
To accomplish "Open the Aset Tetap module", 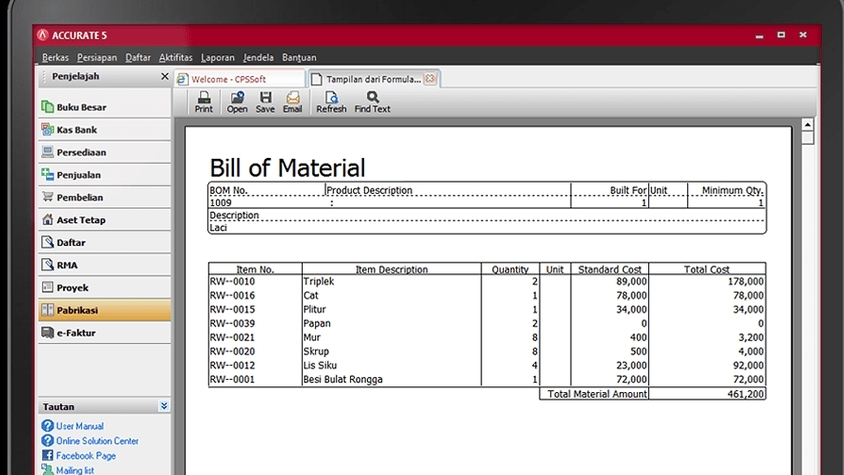I will coord(104,220).
